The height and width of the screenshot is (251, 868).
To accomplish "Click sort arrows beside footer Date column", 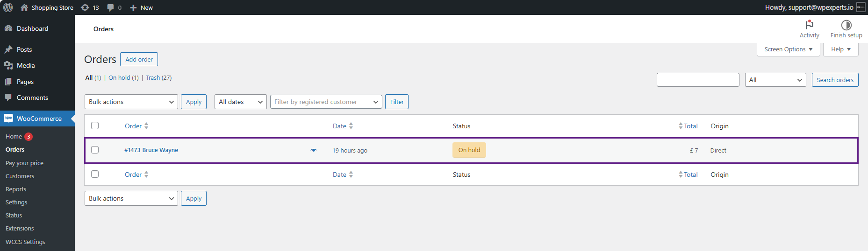I will [x=351, y=174].
